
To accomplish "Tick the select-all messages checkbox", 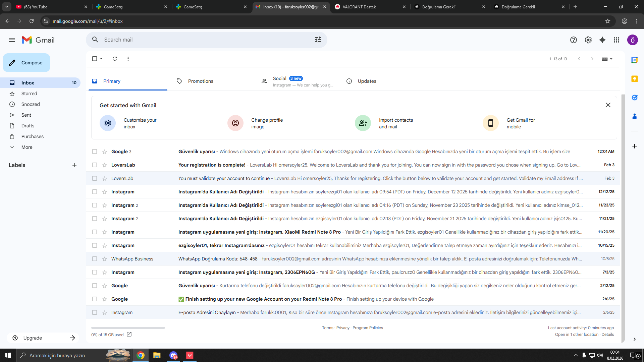I will tap(95, 59).
